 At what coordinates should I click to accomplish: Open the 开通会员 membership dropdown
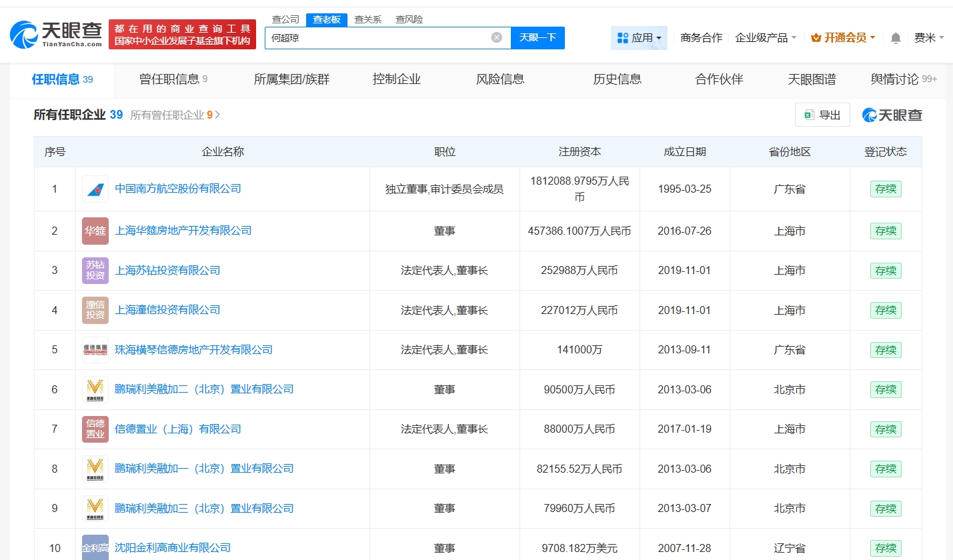point(843,38)
